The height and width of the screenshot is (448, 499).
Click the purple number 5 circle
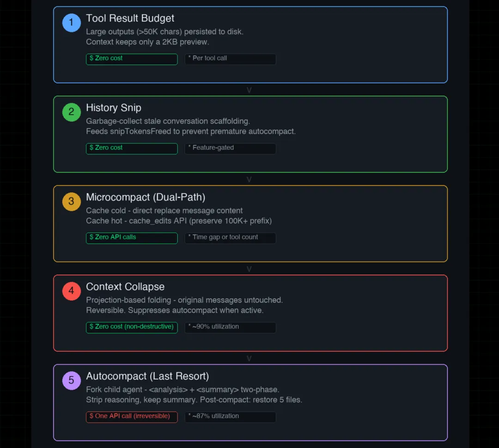coord(71,380)
